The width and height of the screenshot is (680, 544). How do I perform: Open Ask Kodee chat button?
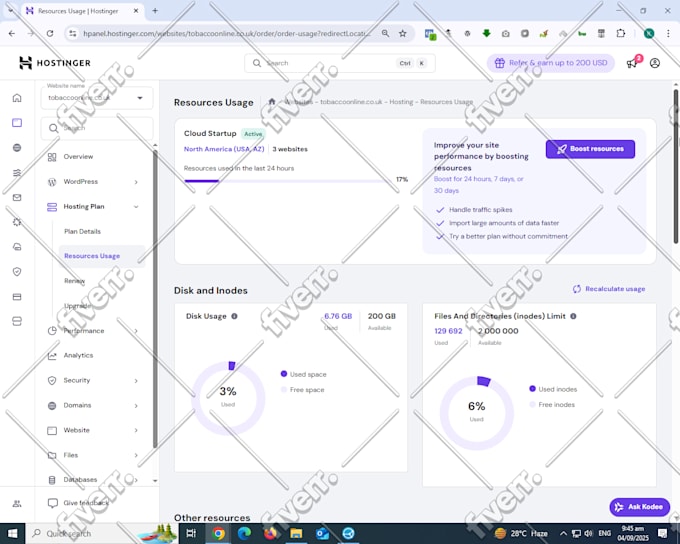(639, 507)
